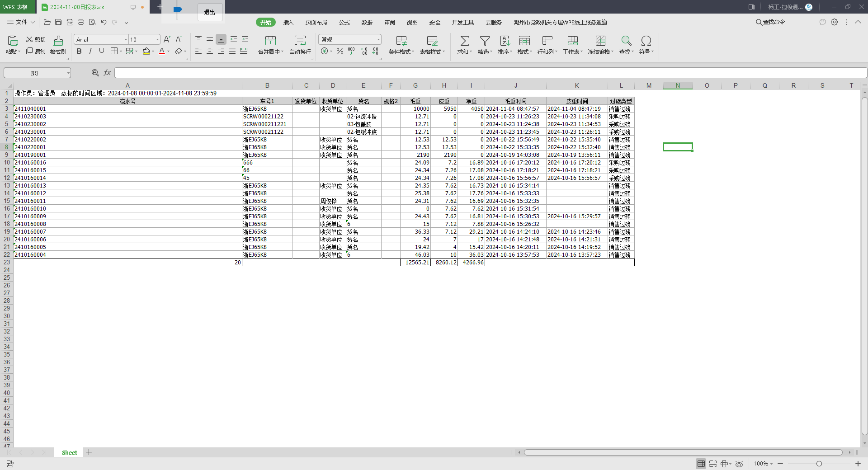The image size is (868, 470).
Task: Align text left horizontally
Action: click(198, 52)
